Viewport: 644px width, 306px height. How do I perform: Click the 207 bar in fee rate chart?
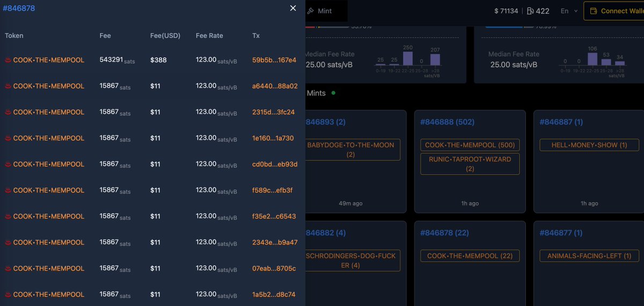tap(435, 59)
